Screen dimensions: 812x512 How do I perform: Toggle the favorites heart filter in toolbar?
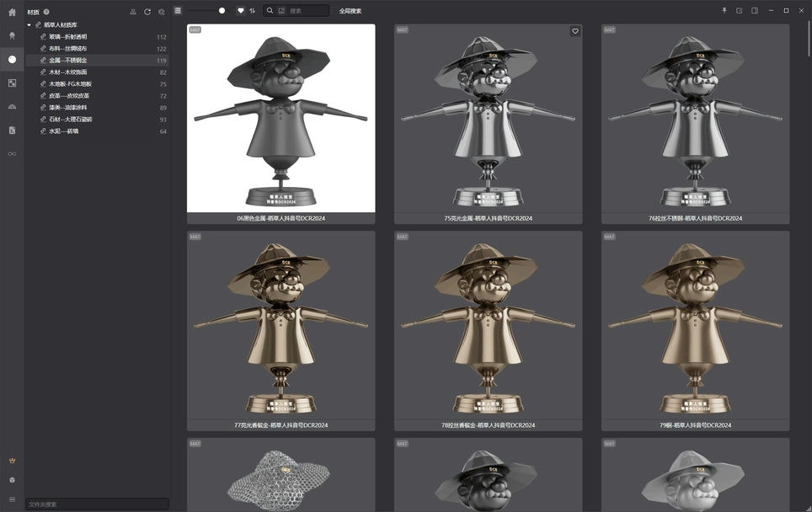click(x=240, y=11)
